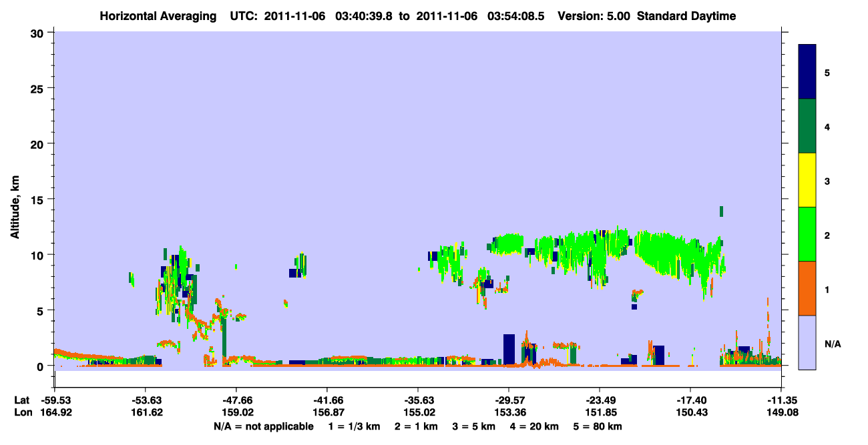Click the y-axis tick label 5

coord(41,310)
